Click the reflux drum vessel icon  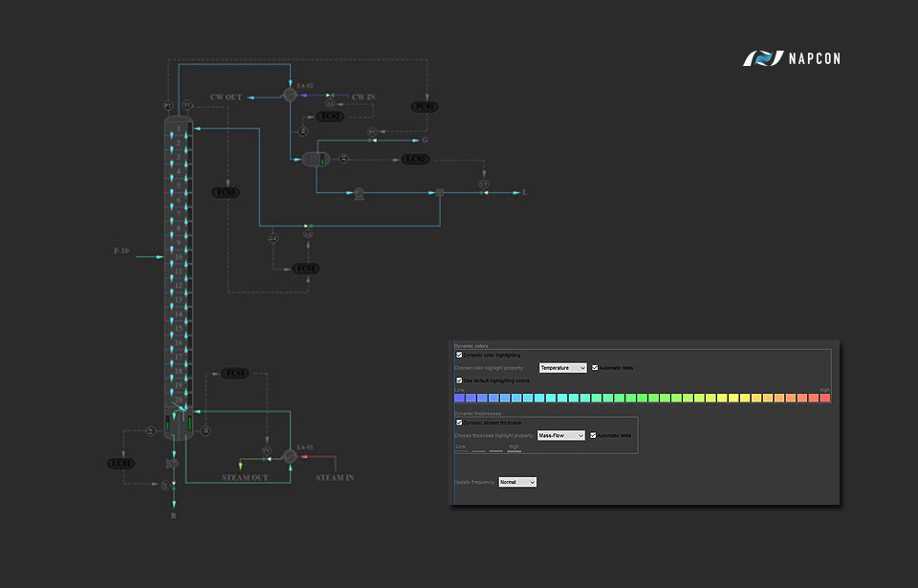click(x=316, y=159)
